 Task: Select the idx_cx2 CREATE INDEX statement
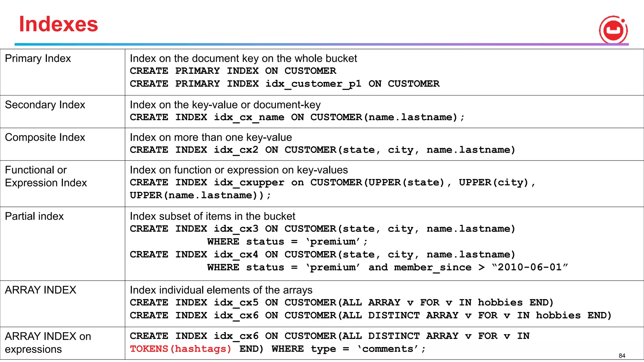click(323, 150)
